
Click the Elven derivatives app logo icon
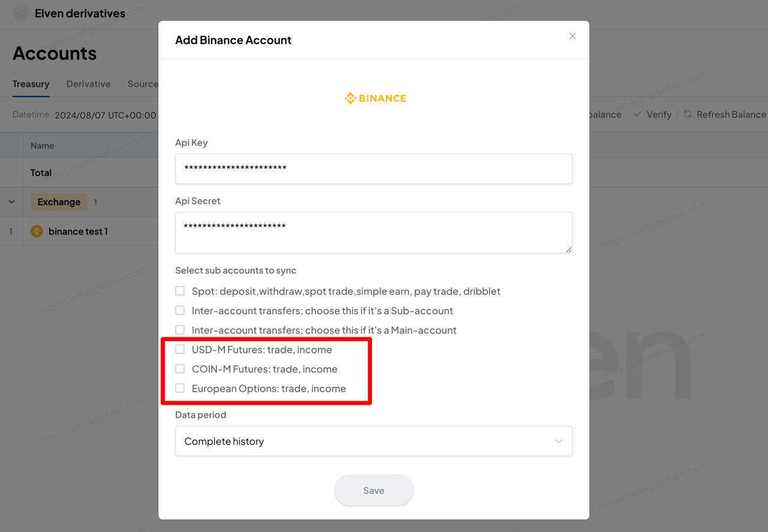(21, 13)
